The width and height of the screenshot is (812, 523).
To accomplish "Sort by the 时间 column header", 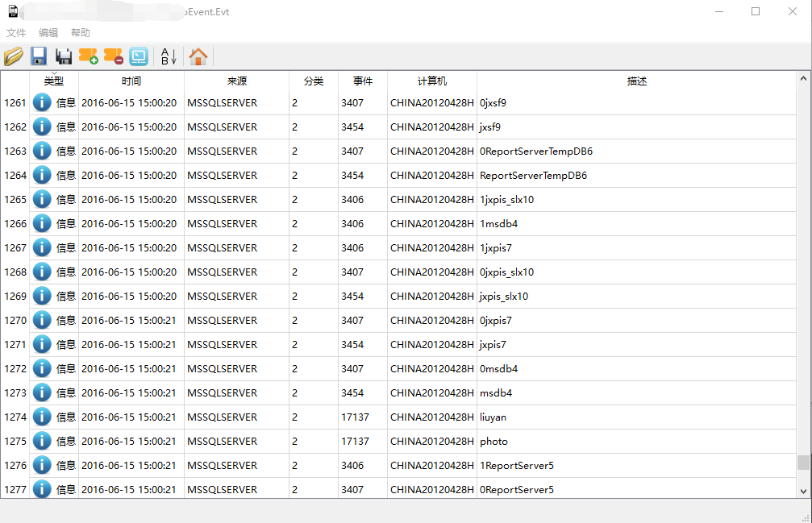I will pos(131,81).
